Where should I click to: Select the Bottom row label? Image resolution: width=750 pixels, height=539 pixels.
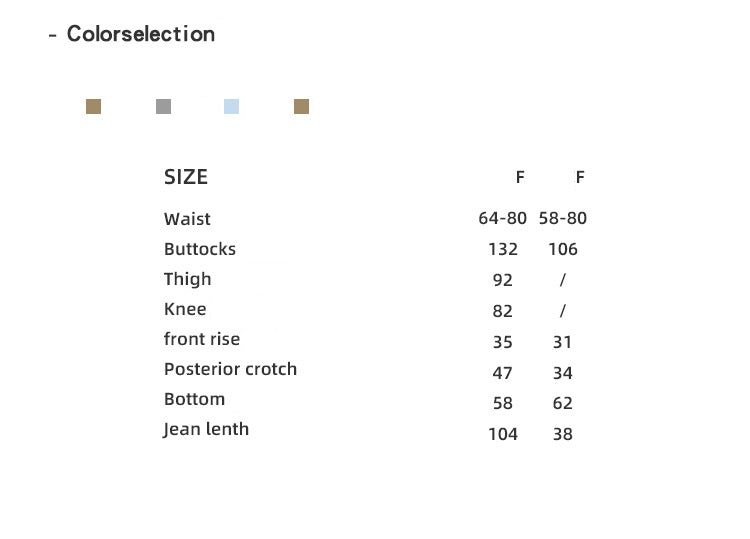pos(194,399)
